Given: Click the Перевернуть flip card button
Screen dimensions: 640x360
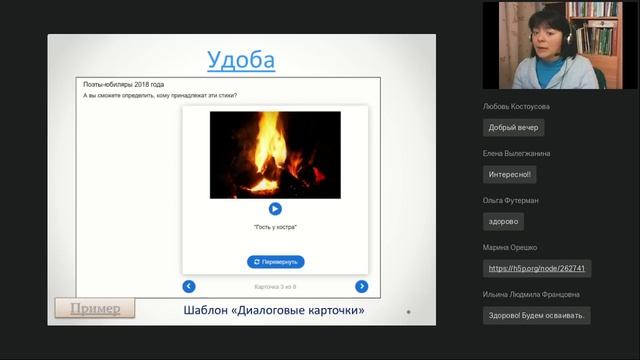Looking at the screenshot, I should coord(276,262).
